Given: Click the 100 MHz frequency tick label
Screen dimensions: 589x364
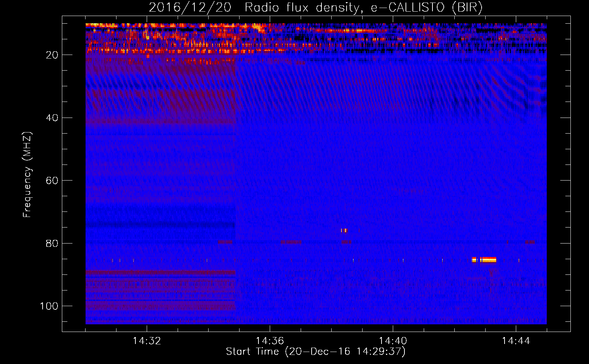Looking at the screenshot, I should (49, 306).
